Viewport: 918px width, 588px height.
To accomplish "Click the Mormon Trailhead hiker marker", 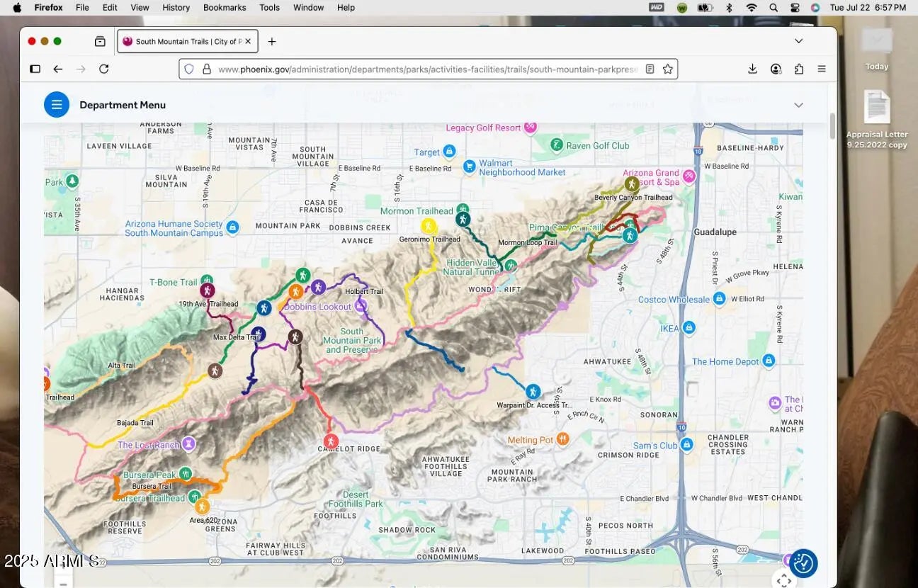I will pyautogui.click(x=463, y=220).
